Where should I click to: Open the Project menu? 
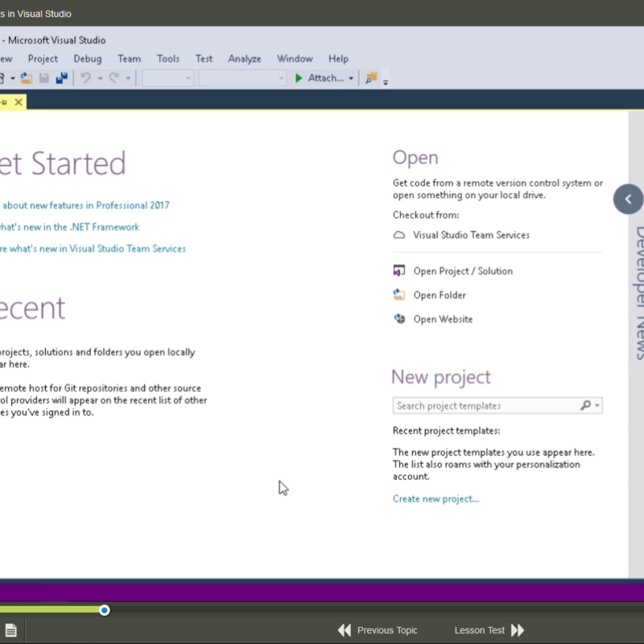click(43, 59)
